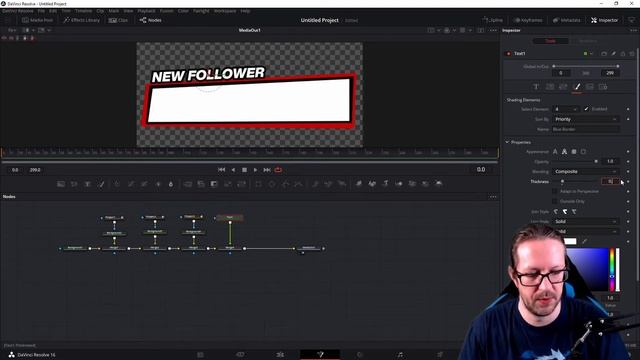Open the Shading brush tab in Inspector
This screenshot has width=640, height=360.
(x=577, y=87)
